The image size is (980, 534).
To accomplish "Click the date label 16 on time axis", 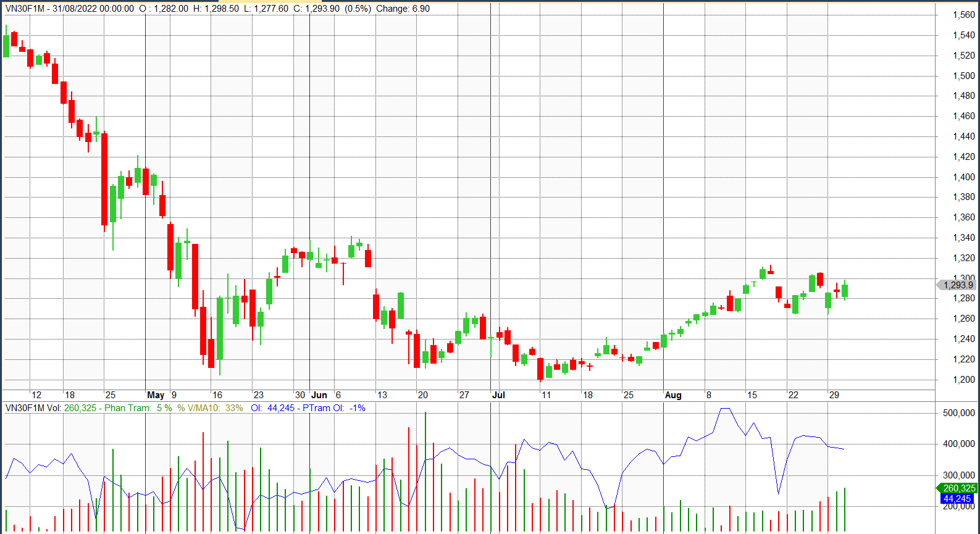I will tap(217, 395).
